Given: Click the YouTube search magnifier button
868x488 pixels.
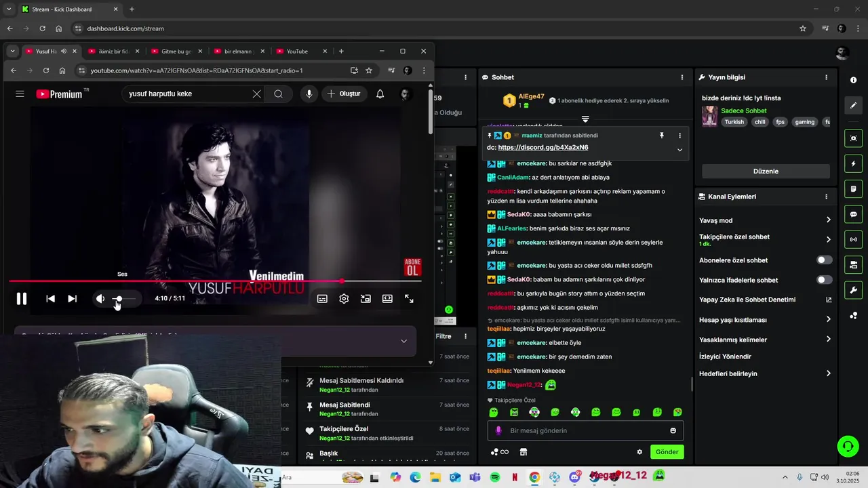Looking at the screenshot, I should coord(279,94).
